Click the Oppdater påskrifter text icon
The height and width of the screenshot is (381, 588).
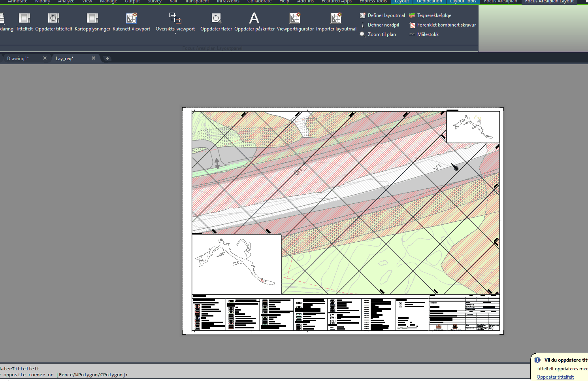pyautogui.click(x=254, y=18)
